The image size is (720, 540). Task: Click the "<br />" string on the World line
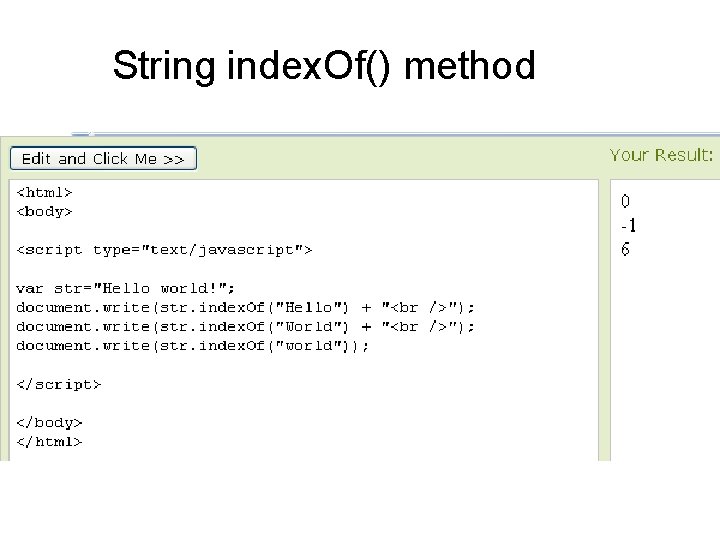[424, 326]
